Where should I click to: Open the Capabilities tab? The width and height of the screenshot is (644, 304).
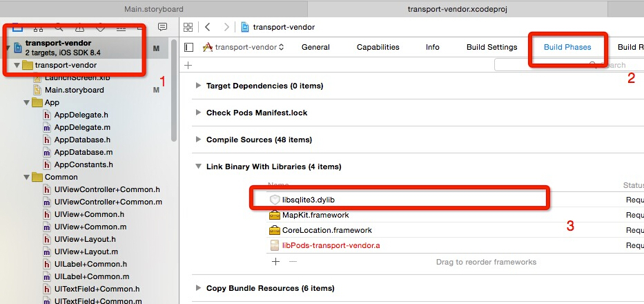point(378,47)
